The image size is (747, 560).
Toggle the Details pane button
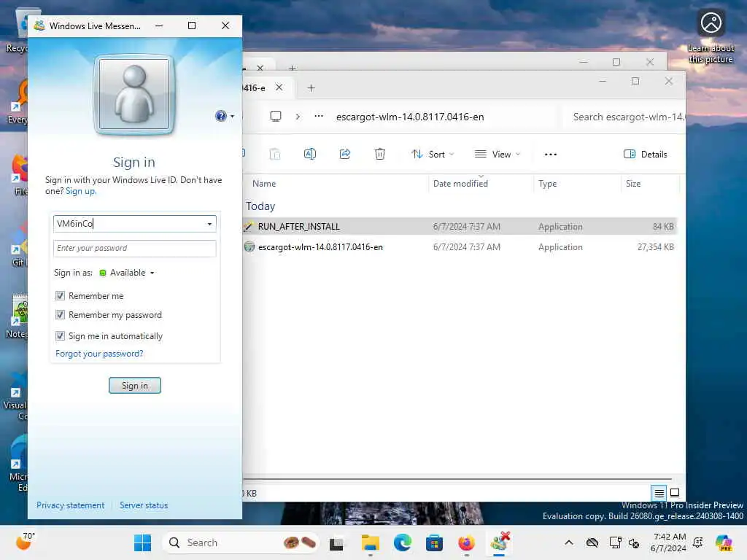(646, 154)
